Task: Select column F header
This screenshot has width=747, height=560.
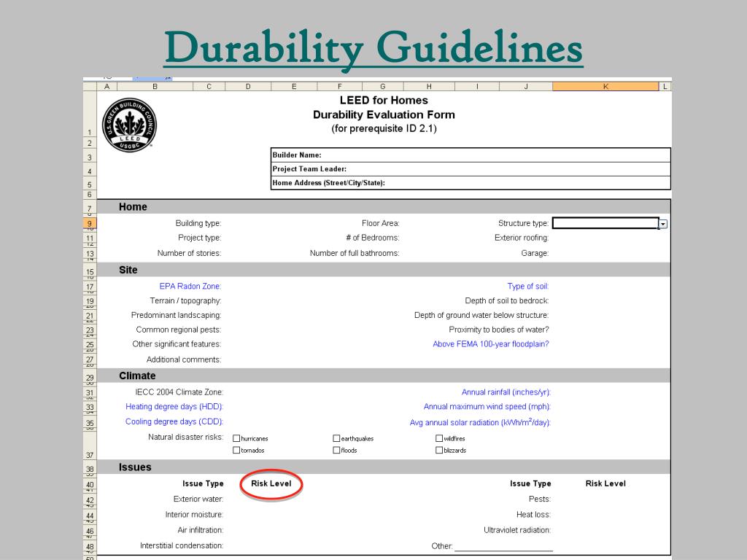Action: [340, 86]
